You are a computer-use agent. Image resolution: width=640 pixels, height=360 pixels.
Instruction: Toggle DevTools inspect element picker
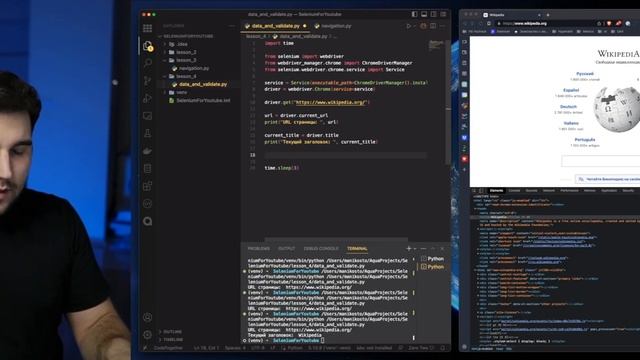tap(474, 191)
